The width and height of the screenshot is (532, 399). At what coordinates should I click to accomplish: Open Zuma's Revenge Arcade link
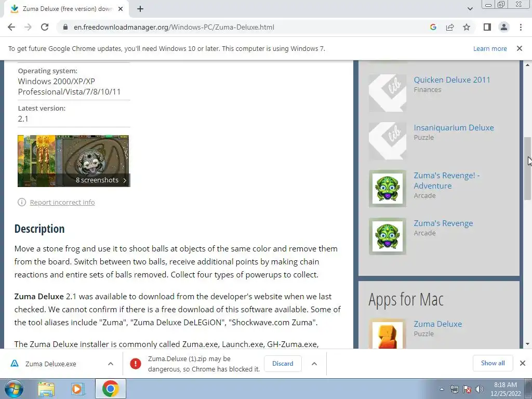click(443, 223)
